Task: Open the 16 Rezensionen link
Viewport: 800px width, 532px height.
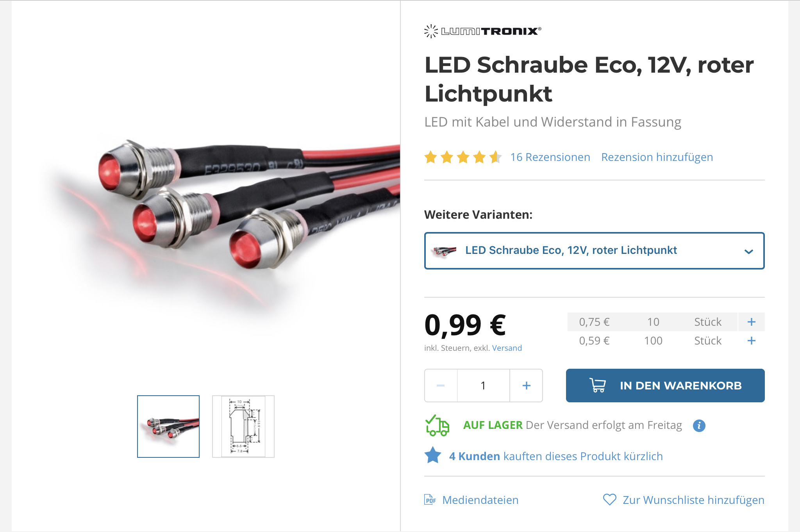Action: pos(550,157)
